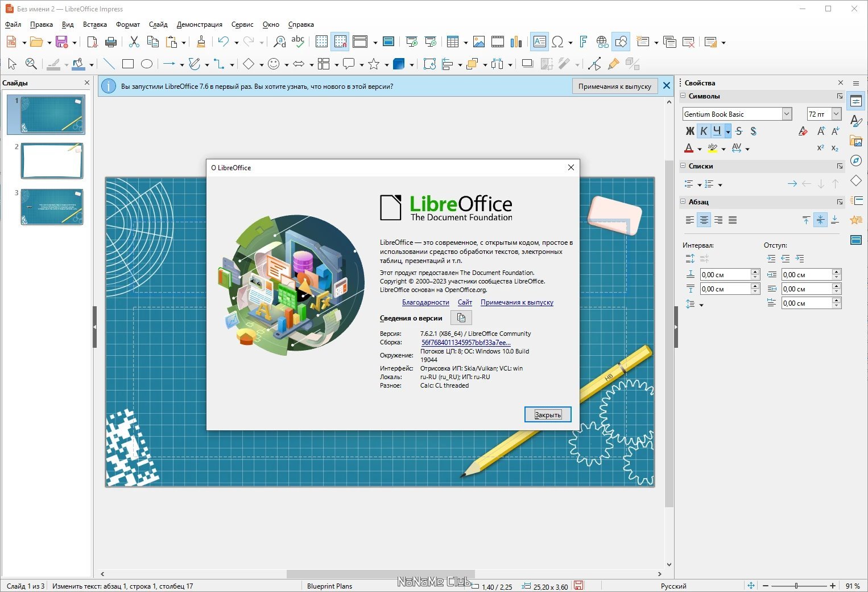Open the 72 пт font size dropdown
This screenshot has width=868, height=592.
(x=836, y=114)
